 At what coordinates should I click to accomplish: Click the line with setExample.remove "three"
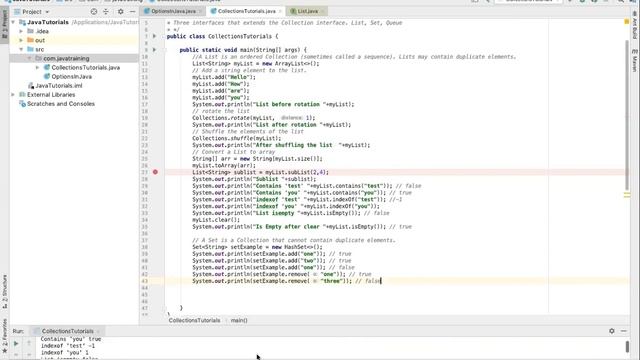pyautogui.click(x=287, y=281)
